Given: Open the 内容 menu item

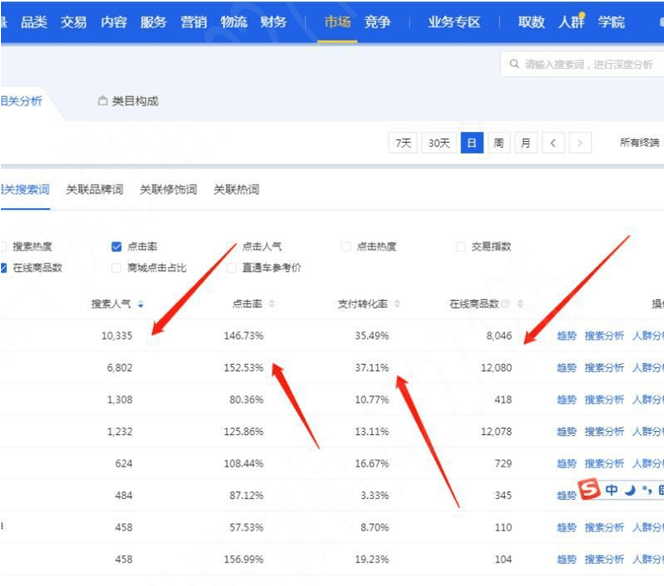Looking at the screenshot, I should [113, 22].
